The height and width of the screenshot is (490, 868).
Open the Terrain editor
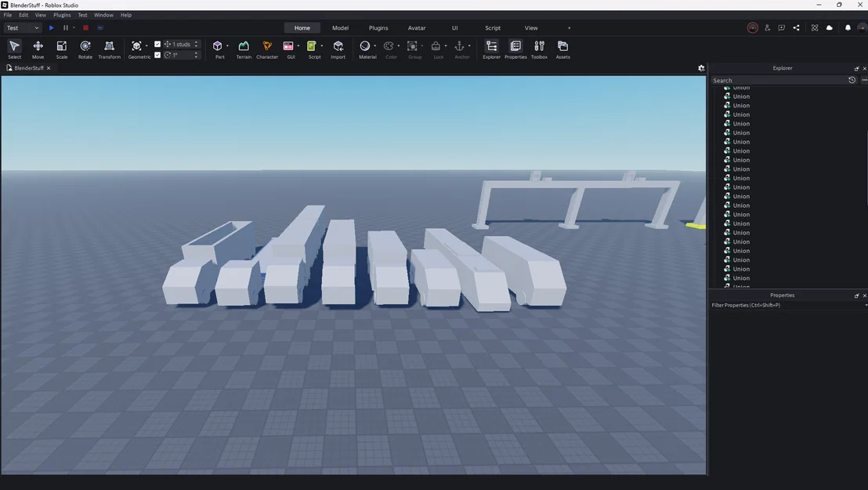(x=244, y=49)
